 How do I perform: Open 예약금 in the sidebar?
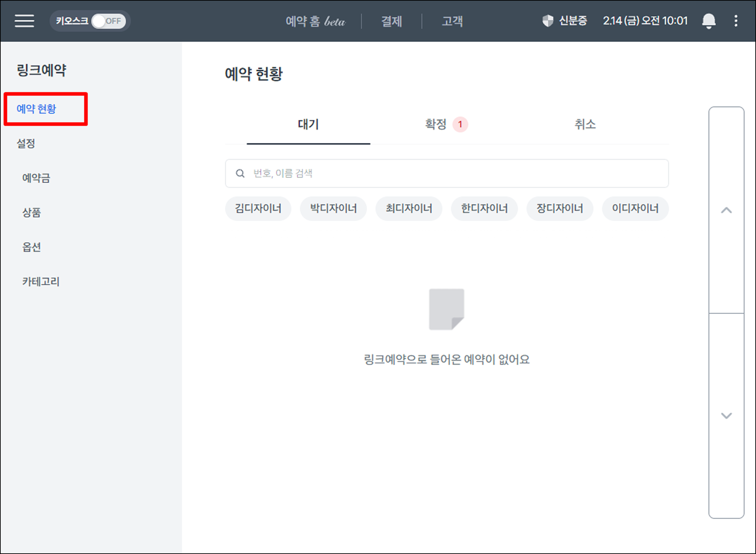(x=36, y=178)
